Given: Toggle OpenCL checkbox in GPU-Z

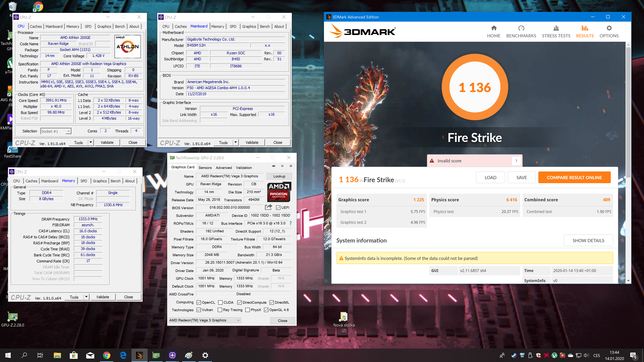Looking at the screenshot, I should click(199, 302).
